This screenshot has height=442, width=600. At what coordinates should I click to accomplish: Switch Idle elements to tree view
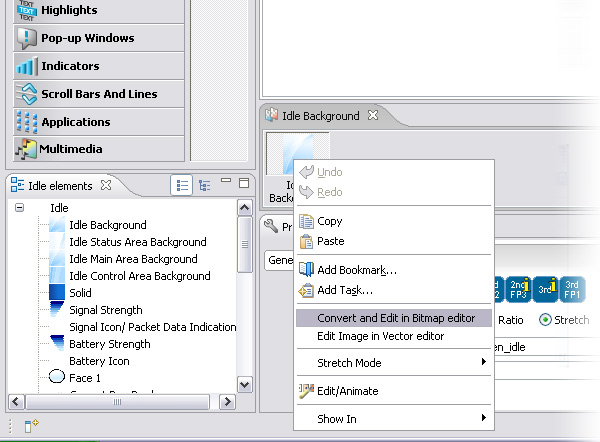[x=205, y=185]
